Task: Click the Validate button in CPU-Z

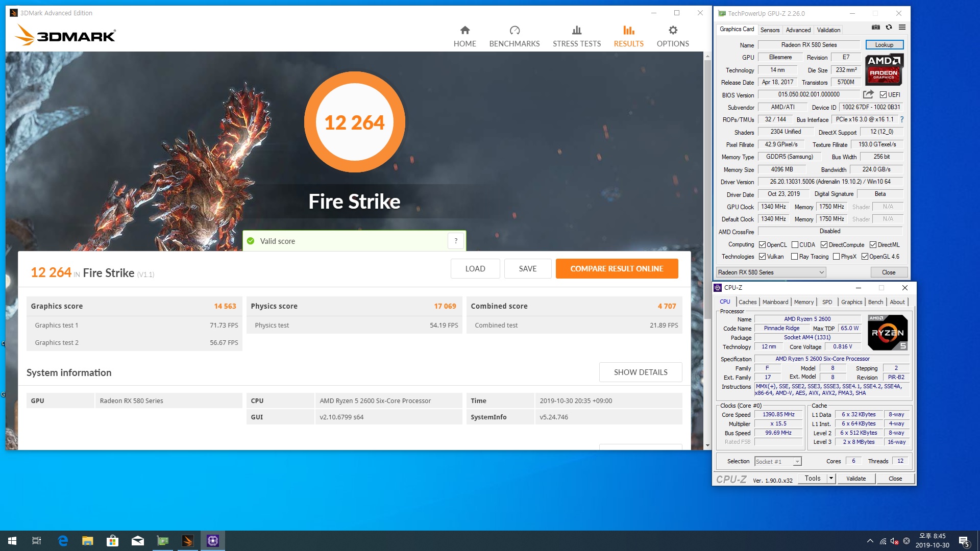Action: coord(856,479)
